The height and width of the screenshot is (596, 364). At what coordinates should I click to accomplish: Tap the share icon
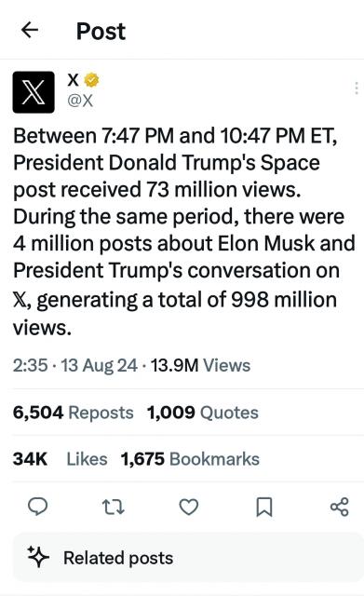pos(339,507)
